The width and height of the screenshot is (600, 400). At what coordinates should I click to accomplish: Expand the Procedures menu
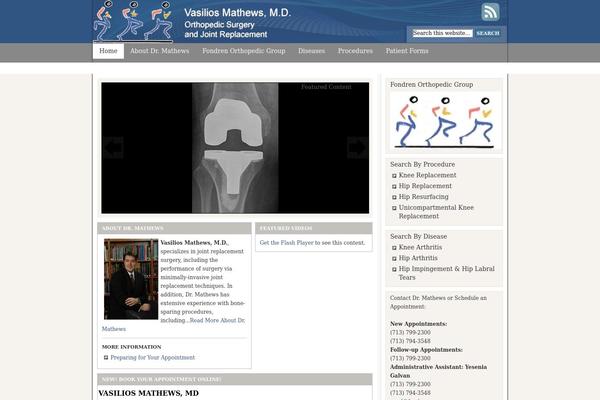(355, 51)
